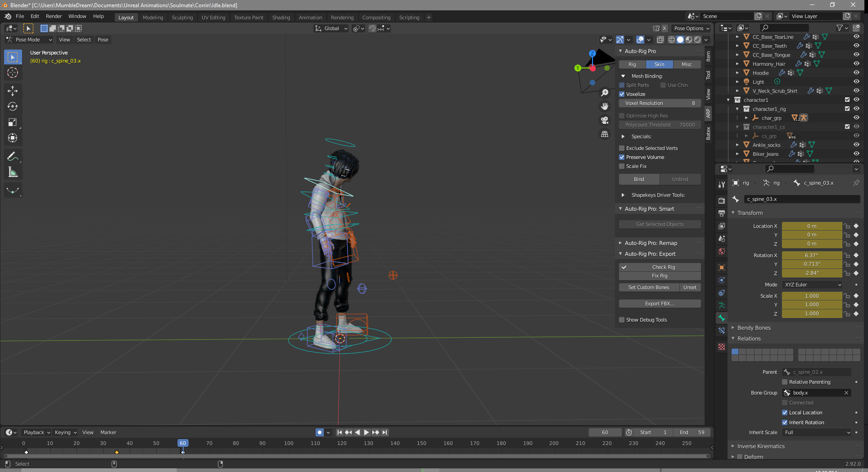Toggle auto keying record button

pyautogui.click(x=320, y=432)
